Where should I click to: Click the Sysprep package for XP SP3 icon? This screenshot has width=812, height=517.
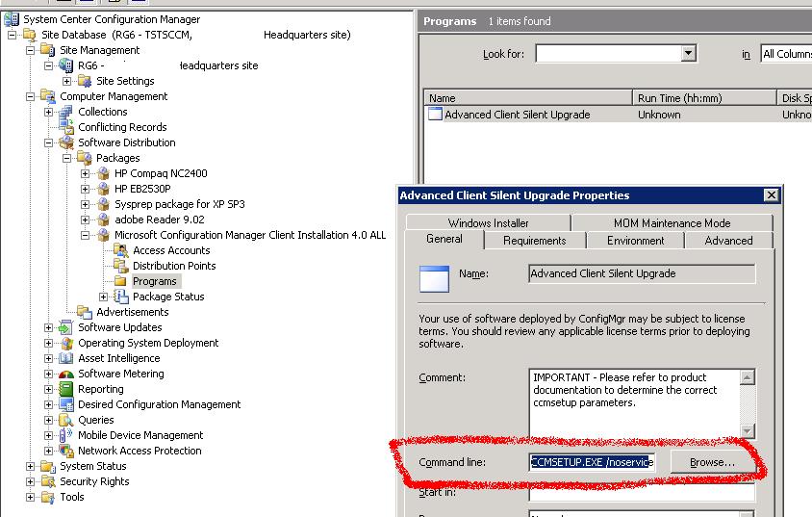104,204
